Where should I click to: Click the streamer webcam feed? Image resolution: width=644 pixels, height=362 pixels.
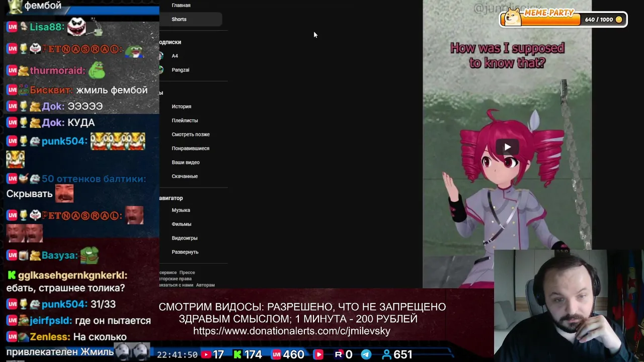[569, 306]
